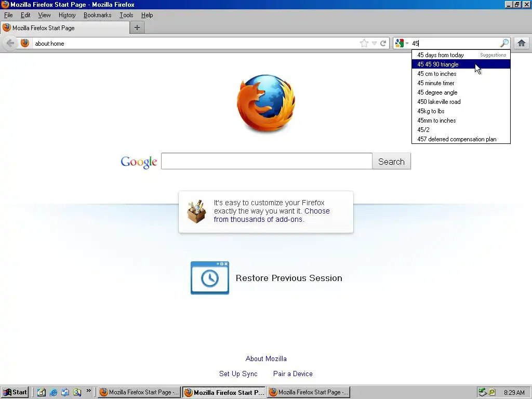
Task: Choose suggestion "457 deferred compensation plan"
Action: [461, 139]
